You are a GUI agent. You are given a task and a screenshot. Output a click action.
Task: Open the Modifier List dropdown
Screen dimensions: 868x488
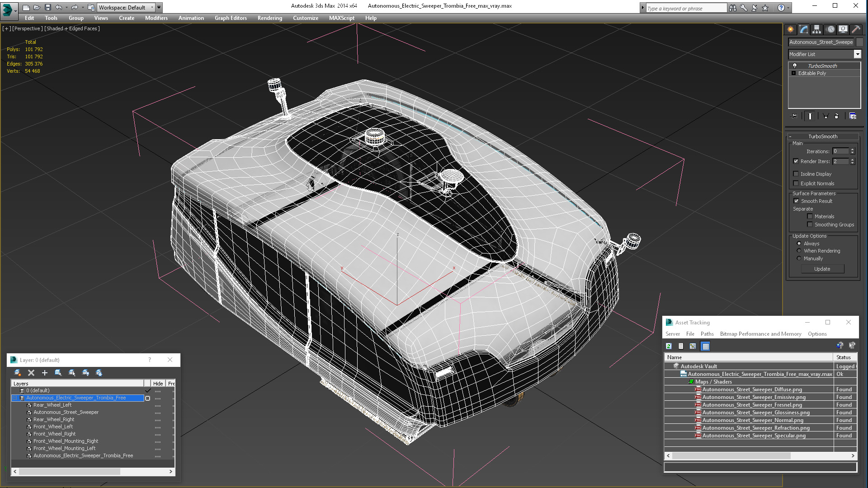coord(857,54)
